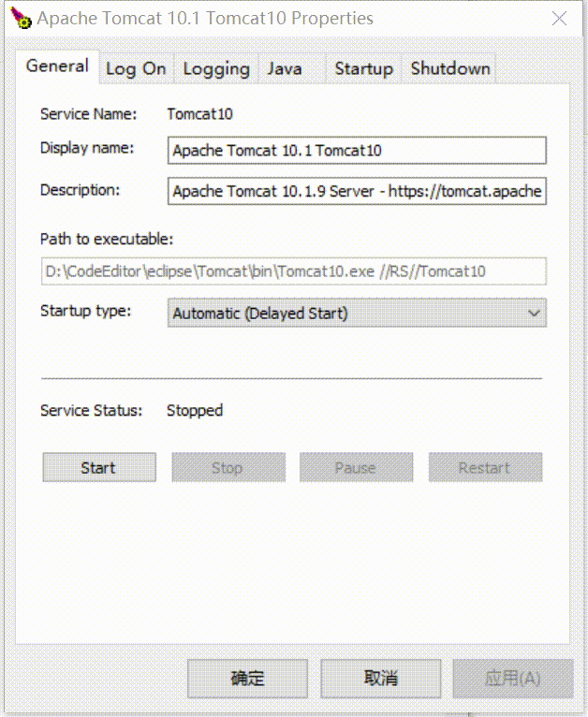Open the Shutdown tab
This screenshot has height=717, width=588.
pos(450,68)
